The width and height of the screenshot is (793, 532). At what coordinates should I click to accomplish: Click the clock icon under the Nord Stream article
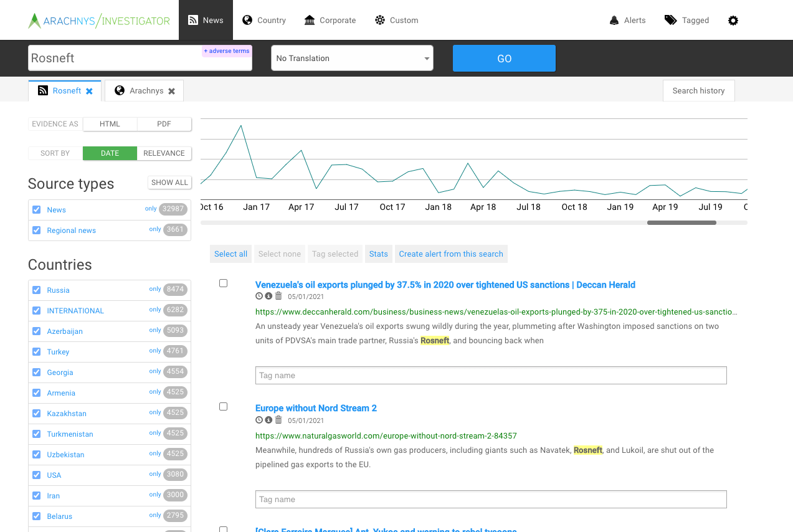tap(259, 420)
